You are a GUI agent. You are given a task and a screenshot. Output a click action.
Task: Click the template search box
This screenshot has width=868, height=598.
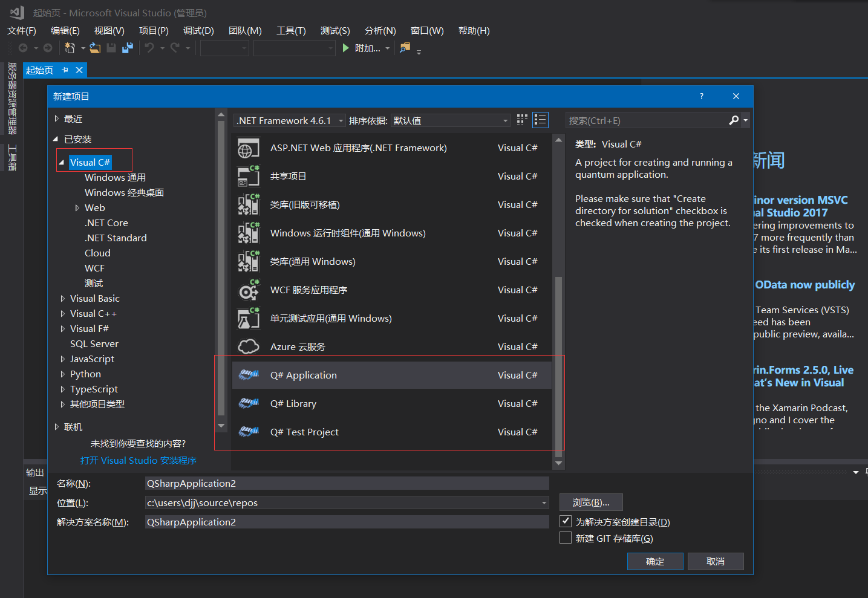pyautogui.click(x=647, y=120)
